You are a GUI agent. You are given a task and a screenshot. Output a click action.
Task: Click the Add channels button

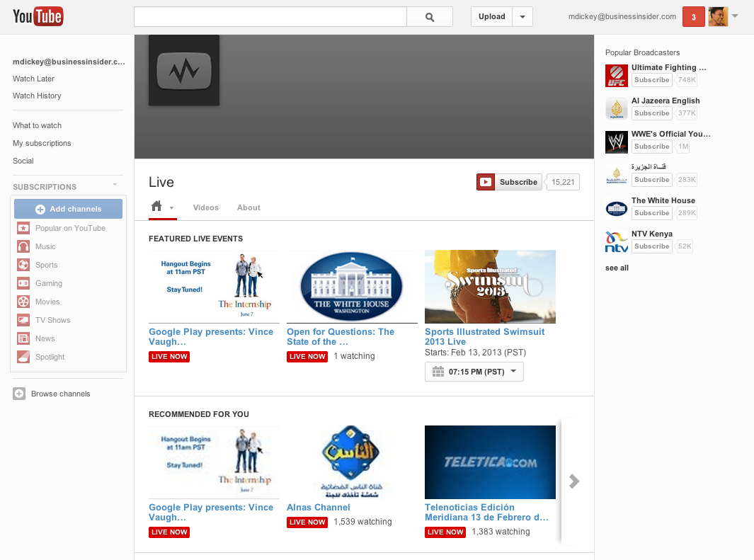tap(68, 209)
